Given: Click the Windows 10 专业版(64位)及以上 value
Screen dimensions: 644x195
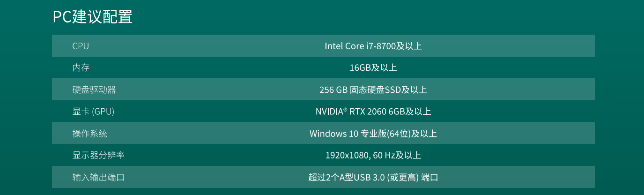Looking at the screenshot, I should point(373,134).
